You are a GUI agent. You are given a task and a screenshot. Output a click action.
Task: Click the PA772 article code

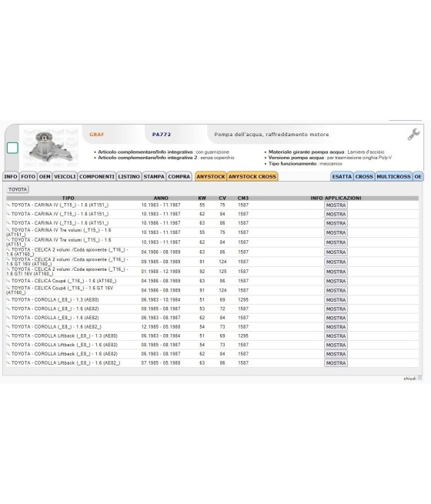point(162,135)
